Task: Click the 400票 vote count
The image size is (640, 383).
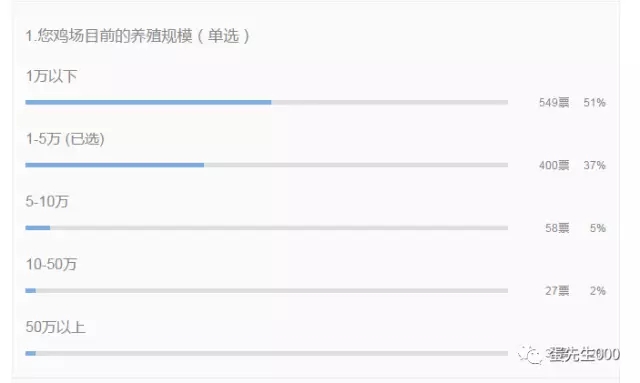Action: click(x=554, y=165)
